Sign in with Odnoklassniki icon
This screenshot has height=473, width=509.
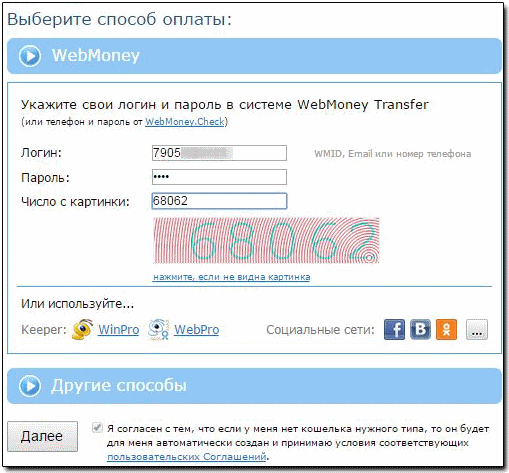pos(446,329)
